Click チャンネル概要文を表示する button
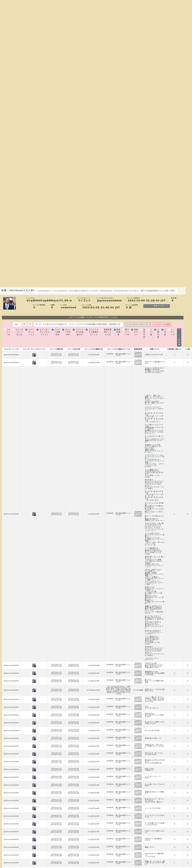192x868 pixels. 156,306
